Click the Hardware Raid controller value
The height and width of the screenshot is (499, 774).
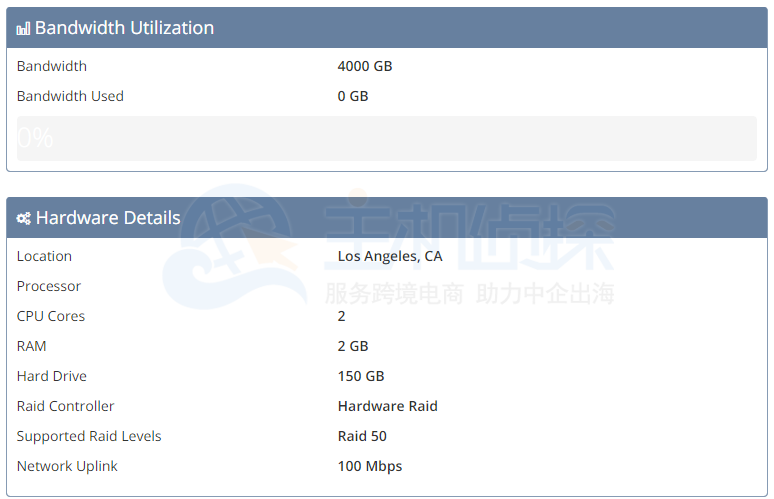point(388,406)
